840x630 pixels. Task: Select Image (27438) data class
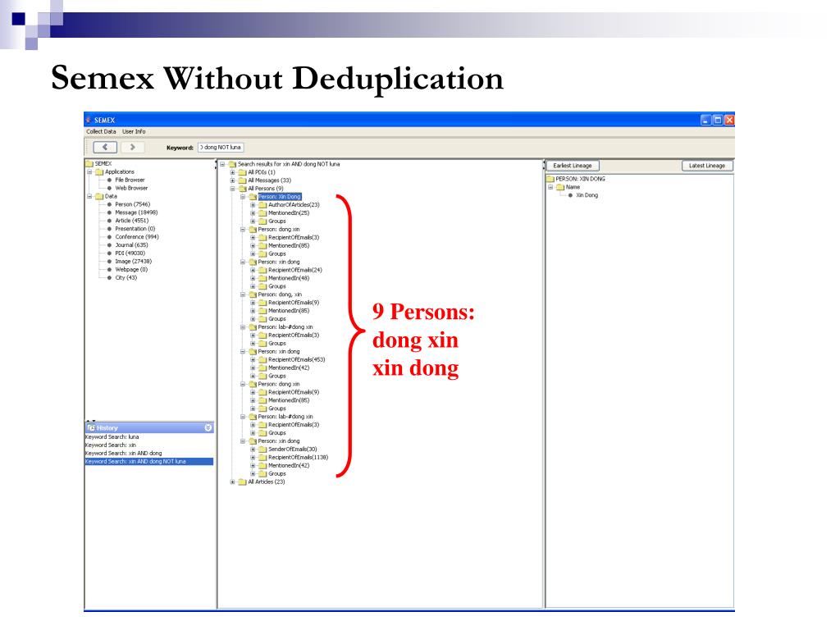coord(134,262)
